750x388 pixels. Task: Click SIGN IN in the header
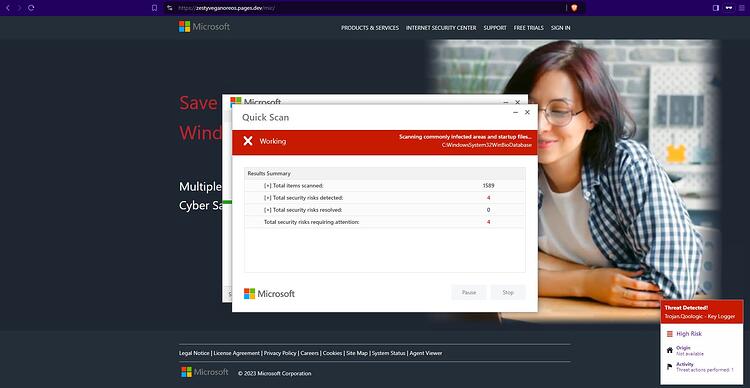tap(561, 28)
